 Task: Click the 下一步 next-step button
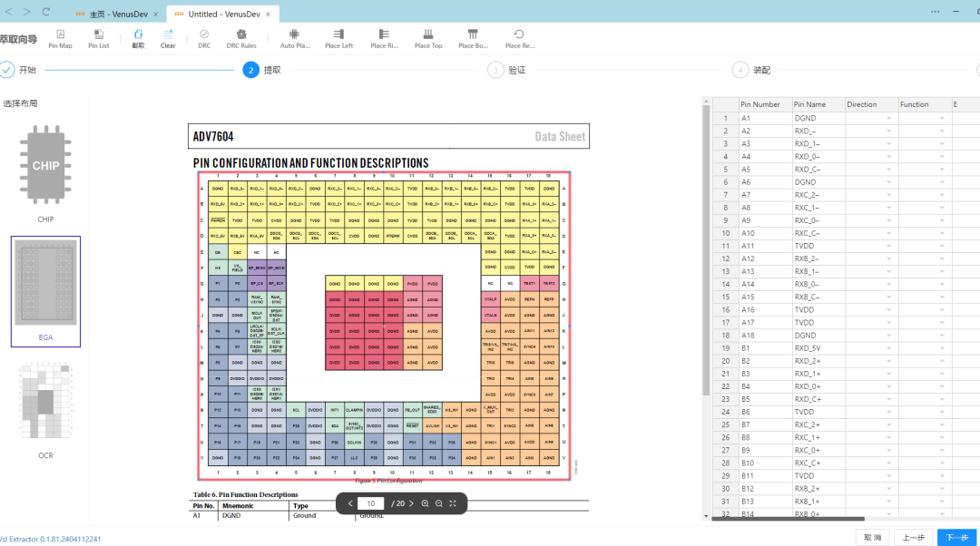(x=957, y=537)
